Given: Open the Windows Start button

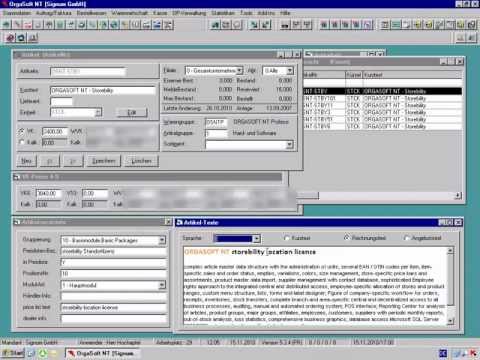Looking at the screenshot, I should pos(13,353).
